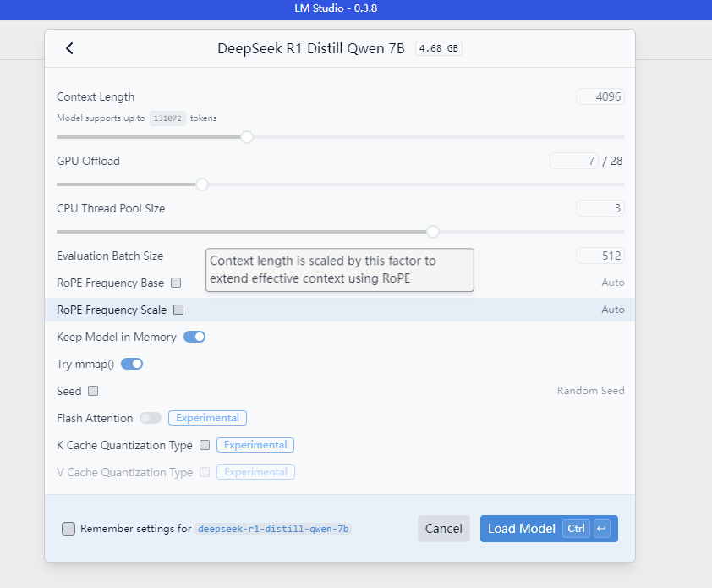The width and height of the screenshot is (712, 588).
Task: Tick the K Cache Quantization Type checkbox
Action: (x=204, y=445)
